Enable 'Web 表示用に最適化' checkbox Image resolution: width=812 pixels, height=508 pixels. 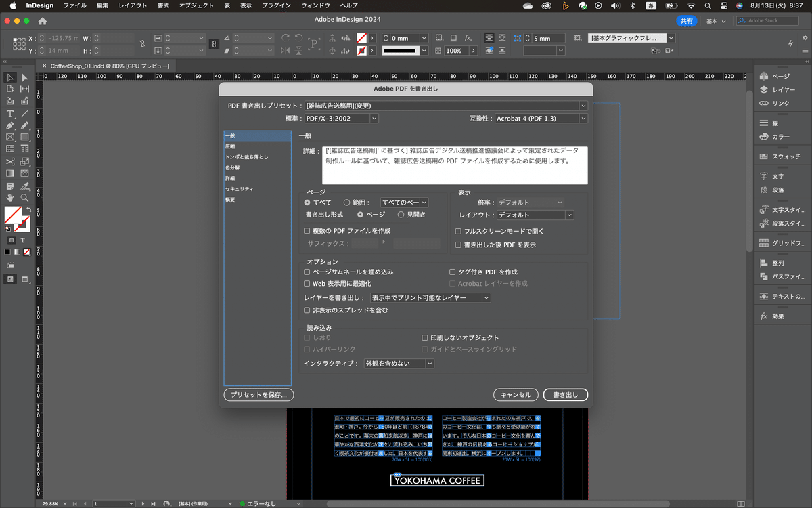pyautogui.click(x=307, y=284)
